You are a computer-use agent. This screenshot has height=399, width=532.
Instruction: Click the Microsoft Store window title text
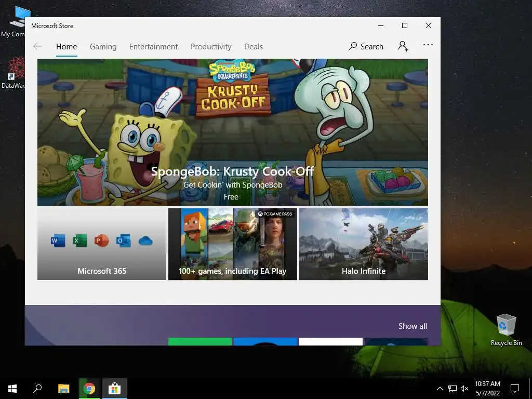pyautogui.click(x=52, y=26)
